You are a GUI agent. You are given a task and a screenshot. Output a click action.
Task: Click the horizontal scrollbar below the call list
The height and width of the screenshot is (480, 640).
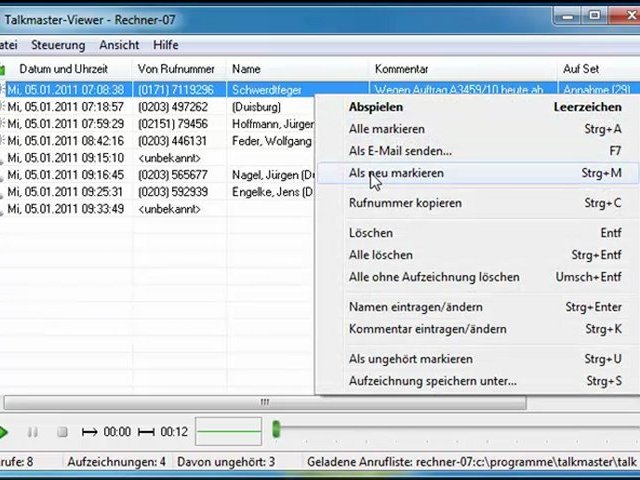[x=264, y=402]
